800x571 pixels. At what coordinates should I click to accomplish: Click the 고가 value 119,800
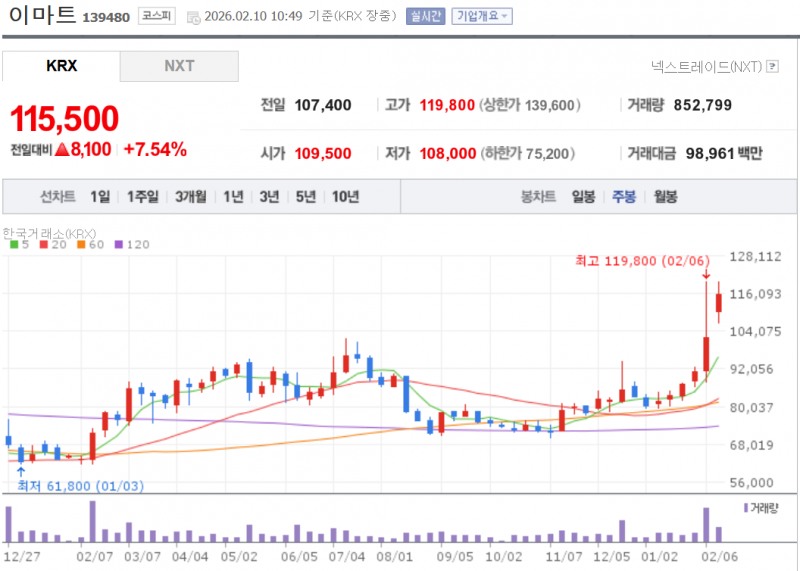(x=447, y=105)
